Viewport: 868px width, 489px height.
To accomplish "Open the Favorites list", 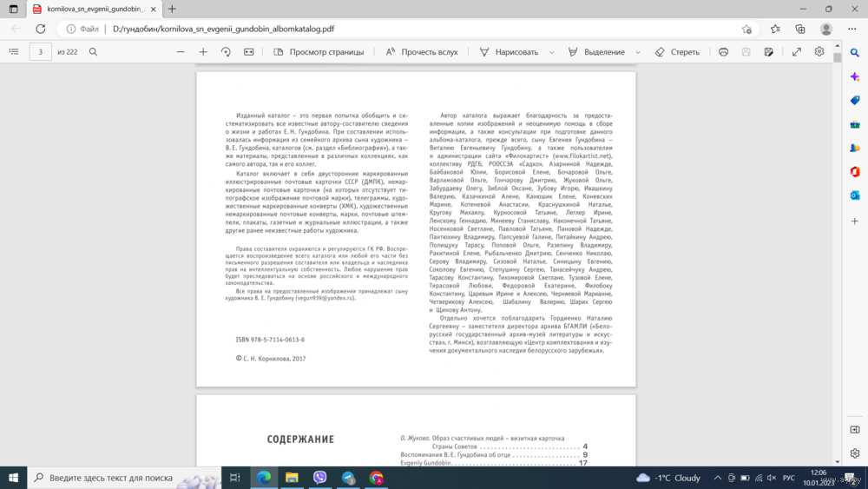I will tap(775, 29).
